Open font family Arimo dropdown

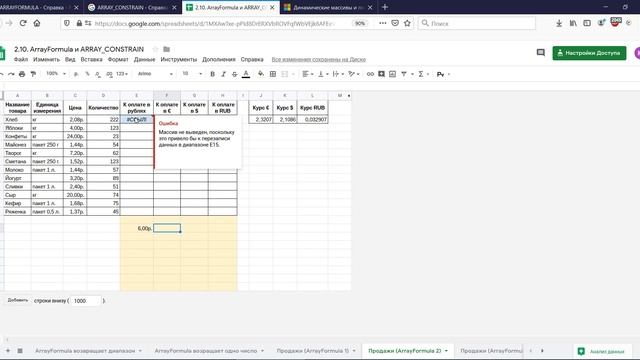coord(155,74)
